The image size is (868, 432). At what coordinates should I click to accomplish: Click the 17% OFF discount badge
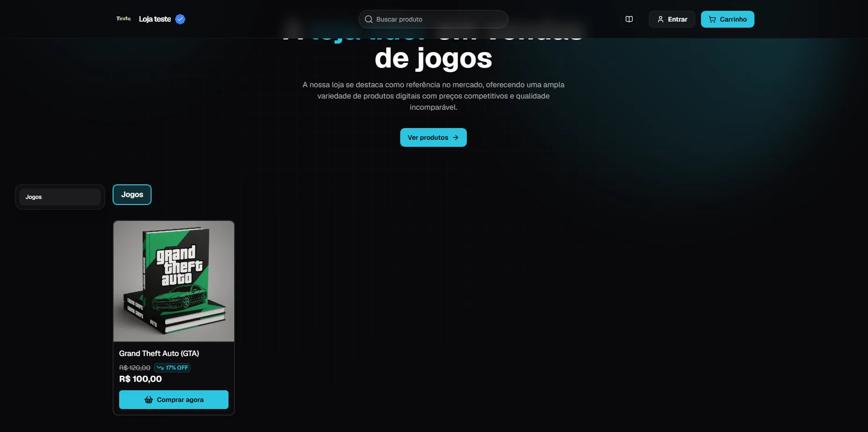point(172,368)
